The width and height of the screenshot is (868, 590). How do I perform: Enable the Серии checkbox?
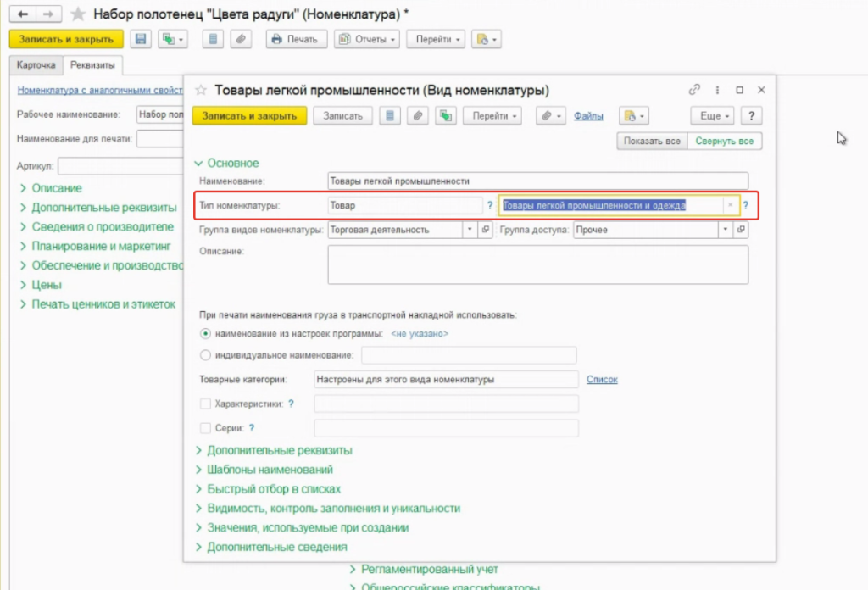point(204,429)
